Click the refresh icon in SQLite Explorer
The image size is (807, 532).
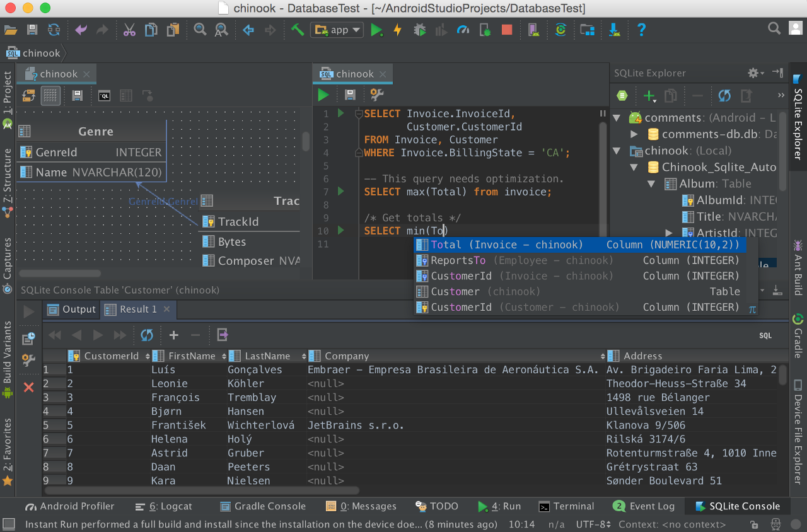click(x=724, y=96)
